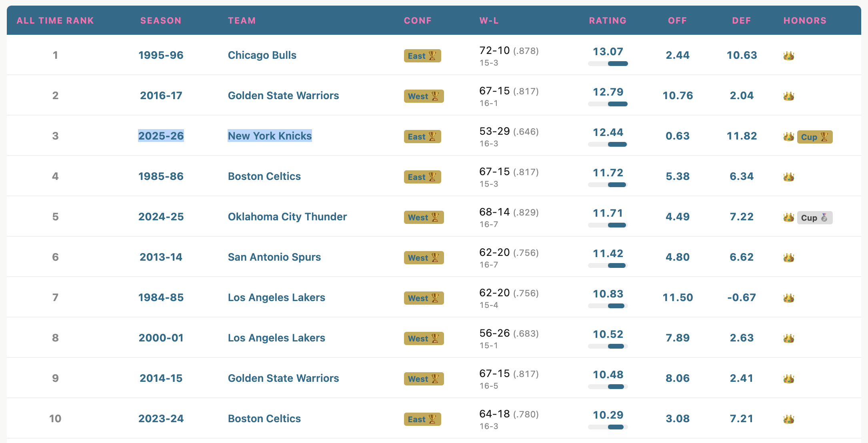Click crown icon in Oklahoma City Thunder row
This screenshot has height=443, width=868.
(x=788, y=217)
